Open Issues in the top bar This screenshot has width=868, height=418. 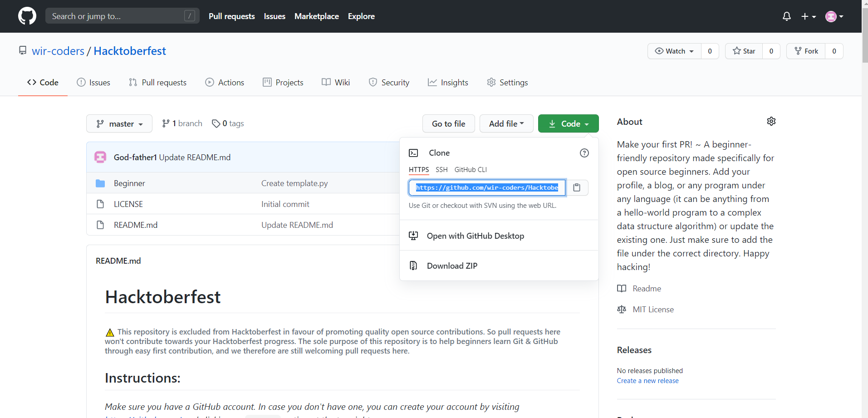(275, 16)
